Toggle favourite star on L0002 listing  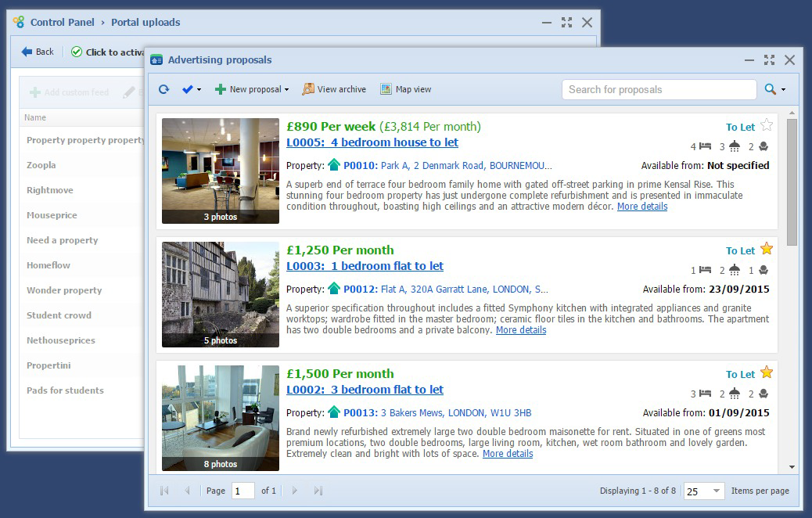pos(767,372)
